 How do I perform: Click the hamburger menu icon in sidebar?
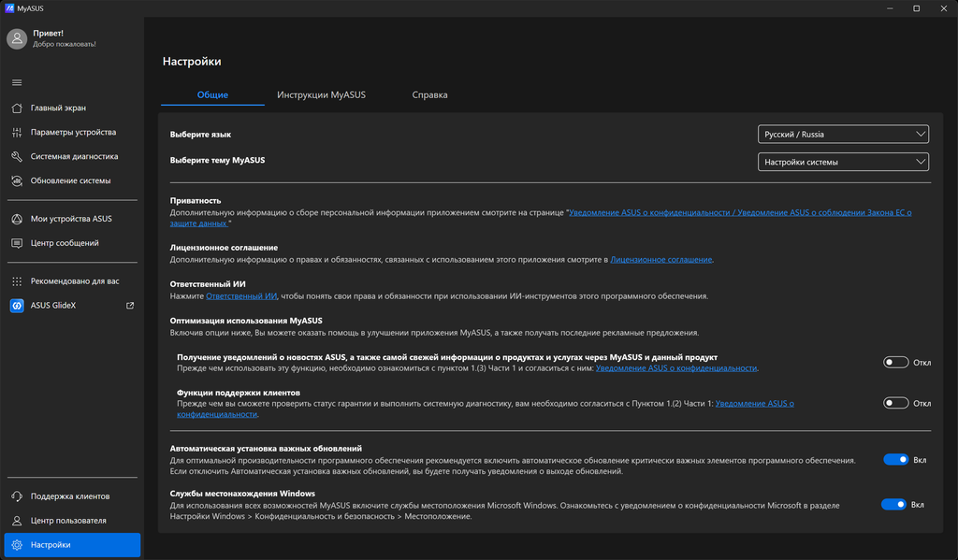(17, 82)
